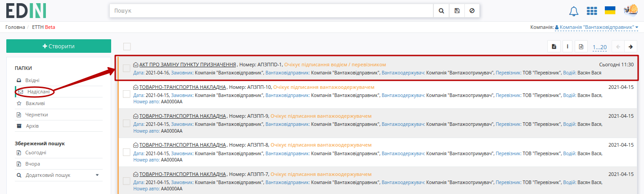Screen dimensions: 644x194
Task: Check the box for document АПЗПП-9
Action: 127,123
